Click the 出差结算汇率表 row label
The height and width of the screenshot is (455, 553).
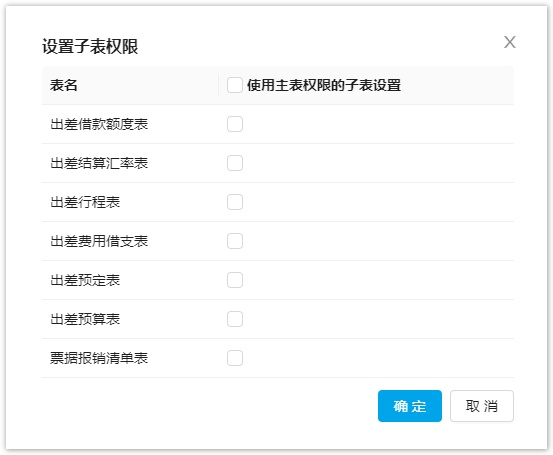pos(99,163)
